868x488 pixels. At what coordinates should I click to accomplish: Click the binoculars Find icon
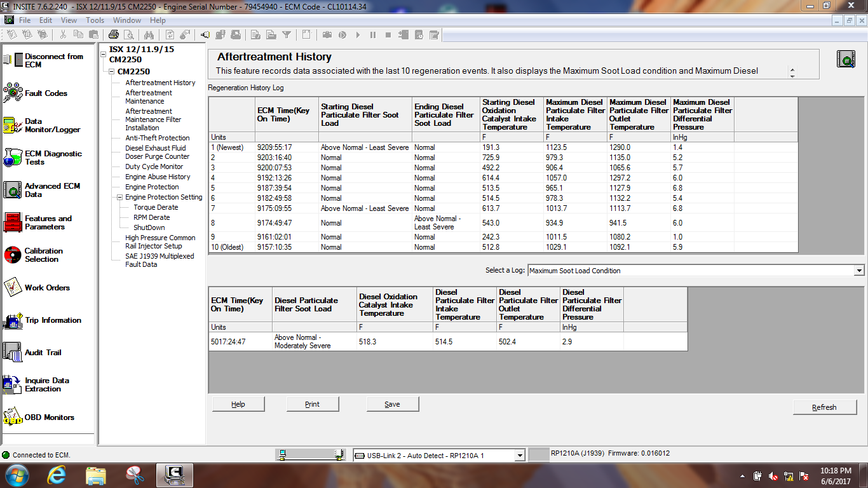pos(149,34)
